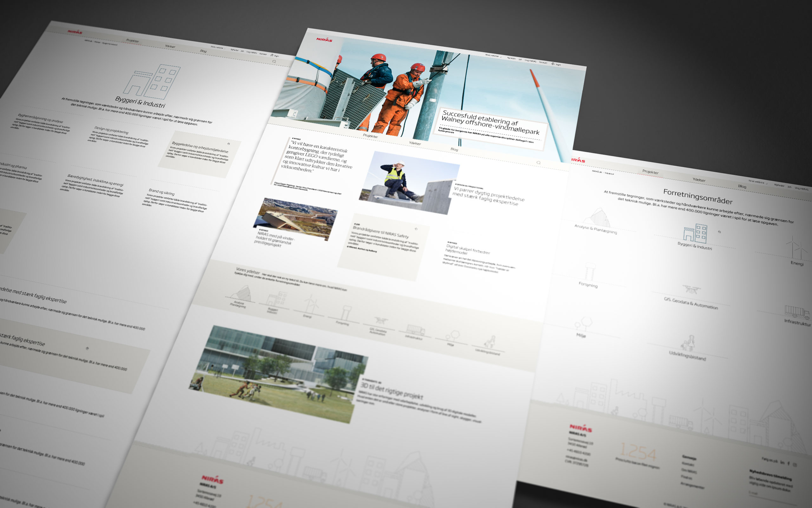This screenshot has width=812, height=508.
Task: Click the NIRAS logo on the center page
Action: click(324, 40)
